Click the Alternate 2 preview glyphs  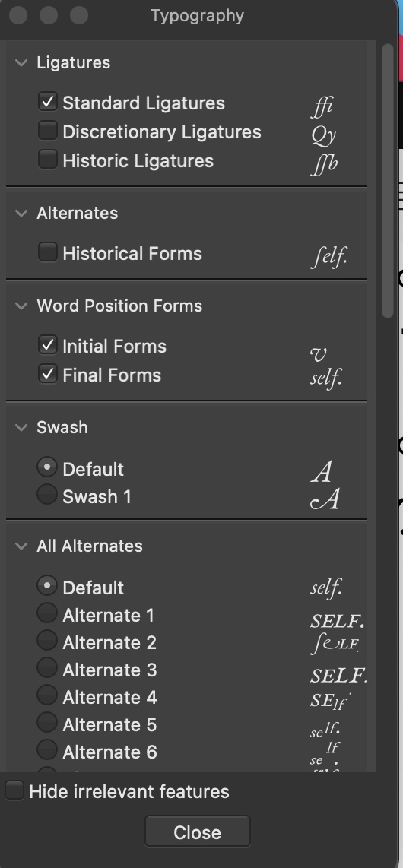click(x=335, y=645)
